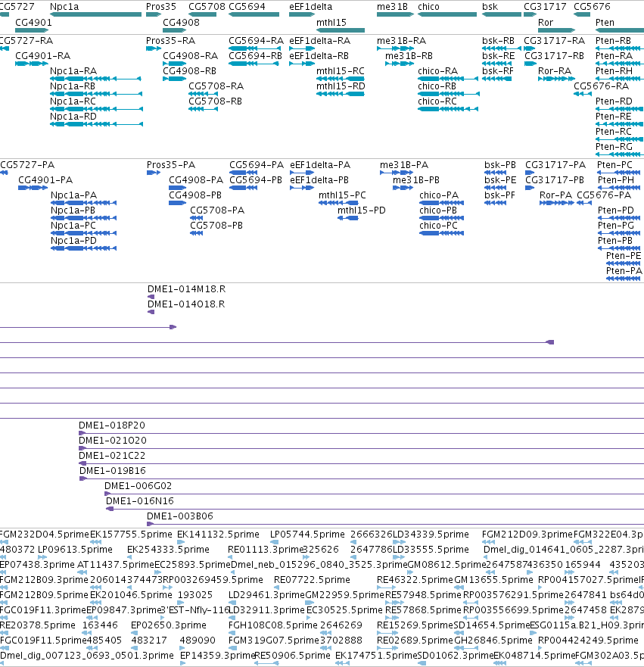Select EST EK141132.5prime
Image resolution: width=644 pixels, height=667 pixels.
[x=218, y=535]
